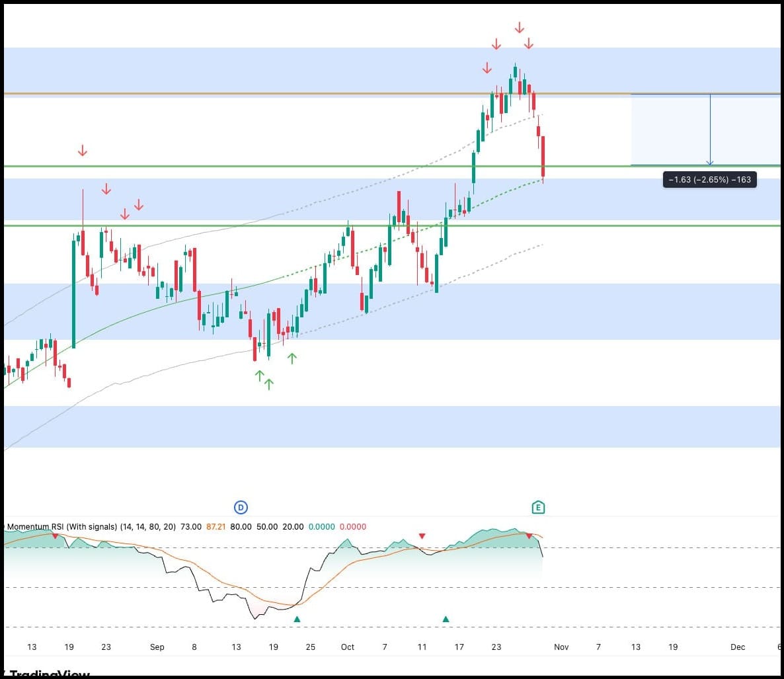The height and width of the screenshot is (679, 784).
Task: Select the lowest blue shaded zone rectangle
Action: pyautogui.click(x=390, y=426)
